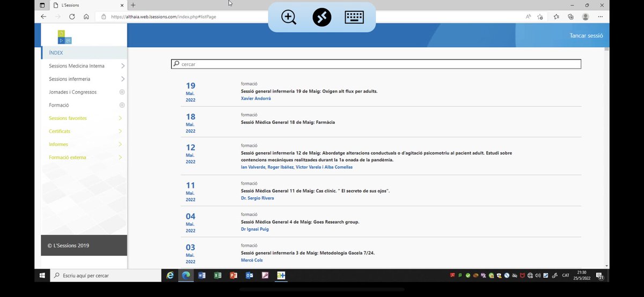Show the on-screen keyboard from session bar
The width and height of the screenshot is (644, 297).
tap(354, 17)
